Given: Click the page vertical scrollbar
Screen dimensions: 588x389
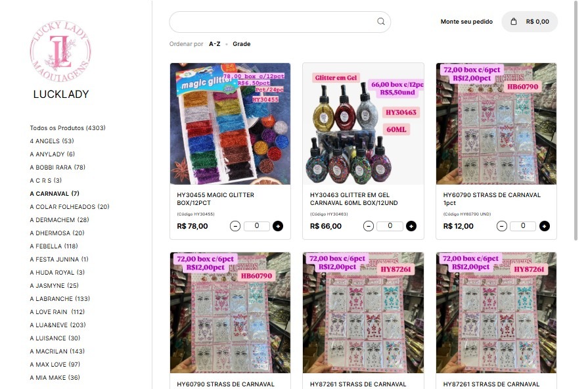Looking at the screenshot, I should [576, 120].
